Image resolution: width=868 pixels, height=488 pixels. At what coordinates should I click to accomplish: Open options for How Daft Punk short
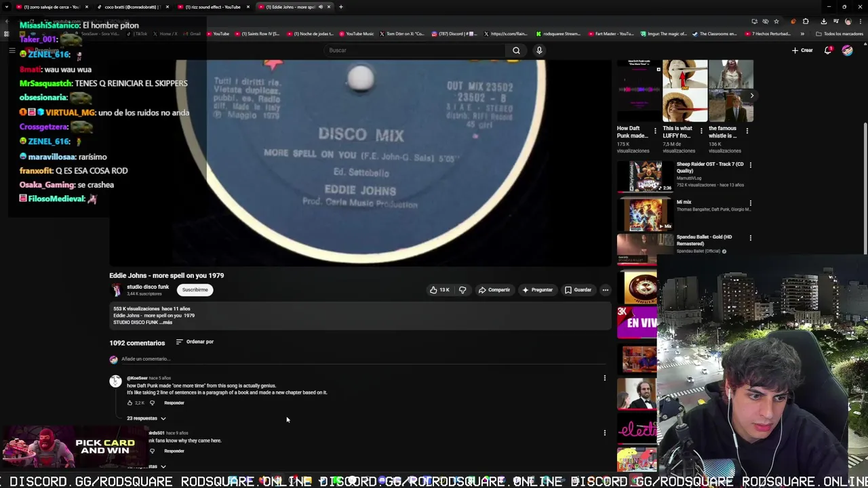pos(655,130)
